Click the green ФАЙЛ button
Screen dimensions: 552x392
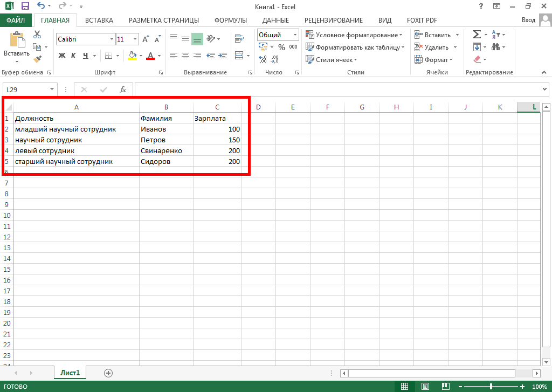[x=16, y=20]
